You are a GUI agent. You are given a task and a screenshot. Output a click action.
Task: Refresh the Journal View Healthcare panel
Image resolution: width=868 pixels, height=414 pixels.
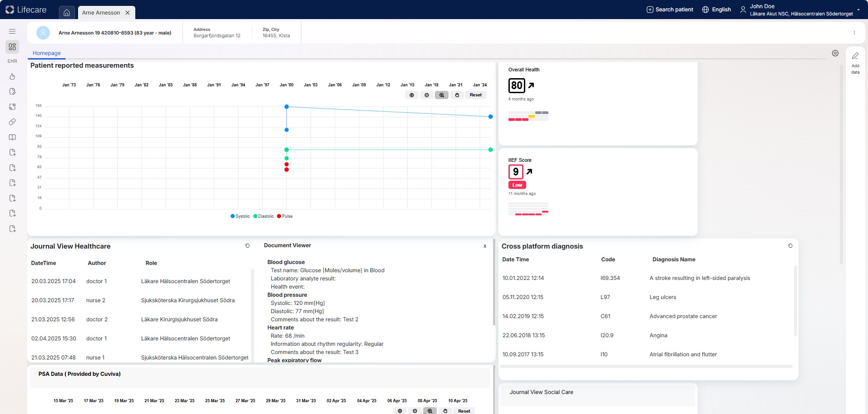coord(247,246)
